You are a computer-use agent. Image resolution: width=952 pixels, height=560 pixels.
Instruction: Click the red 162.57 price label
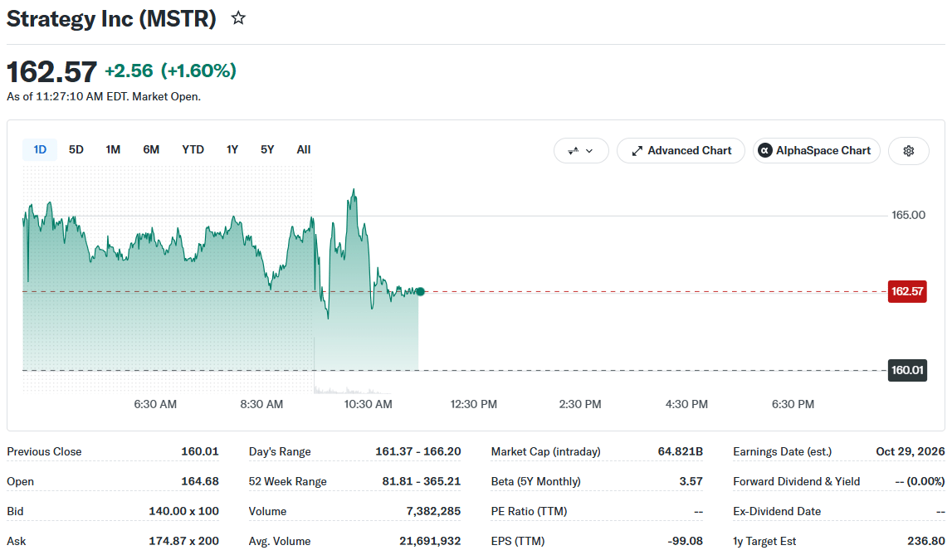tap(907, 292)
